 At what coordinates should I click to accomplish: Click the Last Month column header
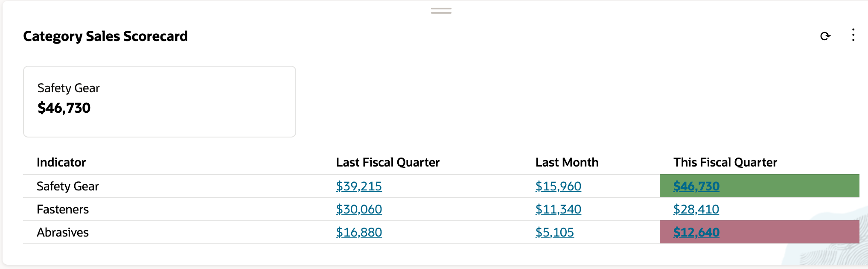[x=567, y=162]
